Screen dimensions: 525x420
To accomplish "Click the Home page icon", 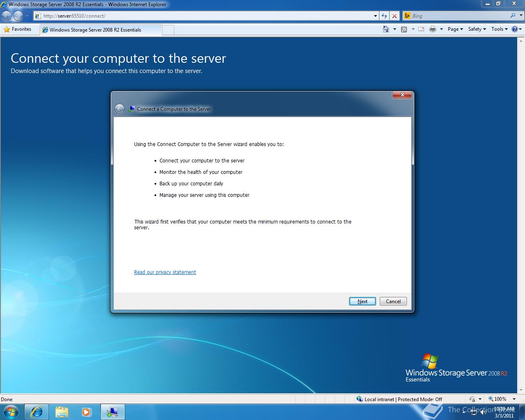I will click(386, 29).
